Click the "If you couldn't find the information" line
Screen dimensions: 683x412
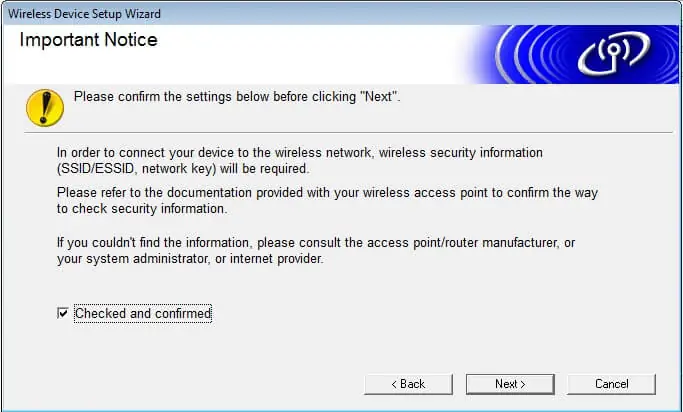point(316,244)
